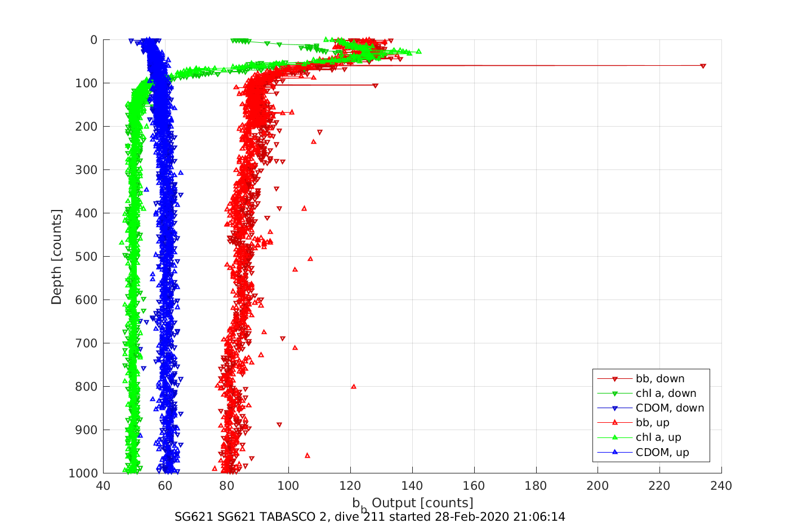Click the bb outlier data point near 234 counts
Image resolution: width=798 pixels, height=532 pixels.
[x=703, y=66]
